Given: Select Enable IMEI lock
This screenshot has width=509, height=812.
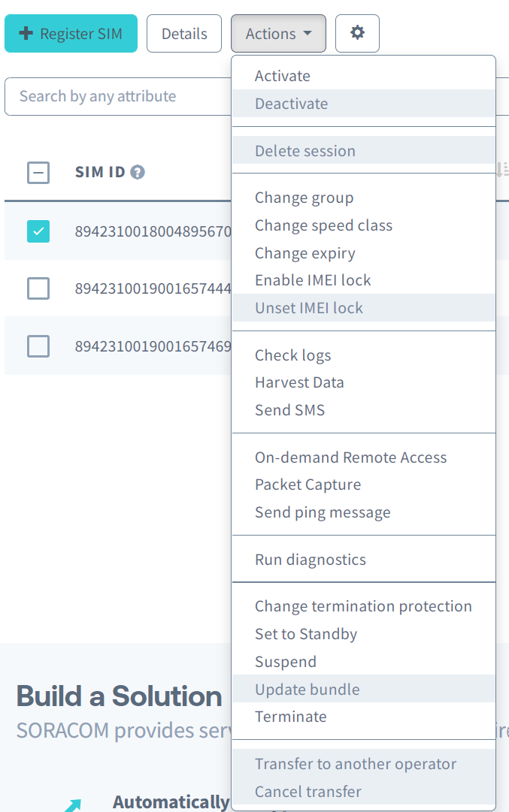Looking at the screenshot, I should 313,280.
